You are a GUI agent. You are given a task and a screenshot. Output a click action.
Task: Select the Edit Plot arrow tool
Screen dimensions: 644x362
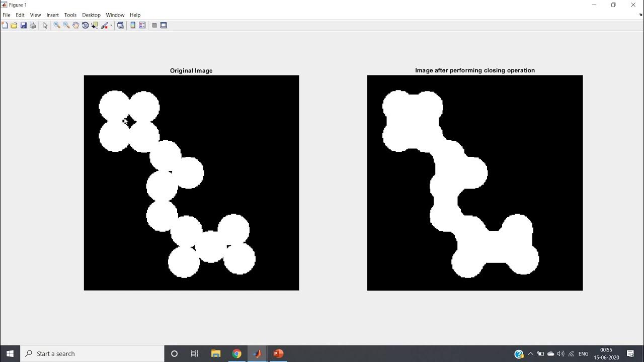point(45,25)
